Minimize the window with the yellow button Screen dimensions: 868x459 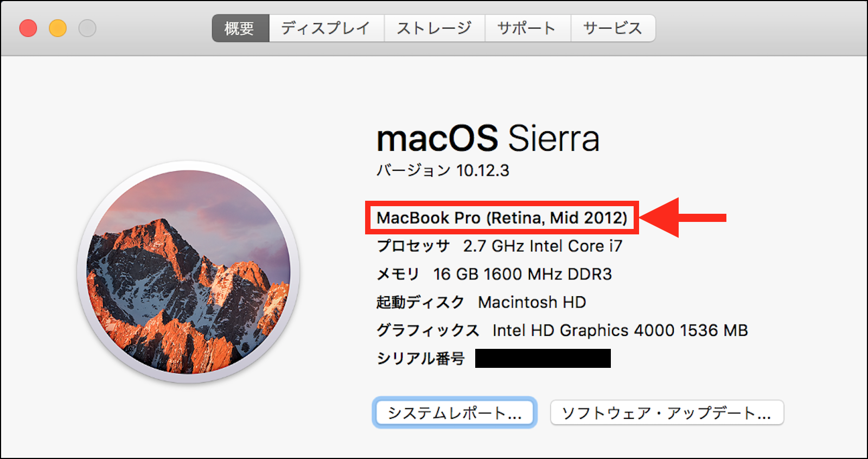(58, 28)
